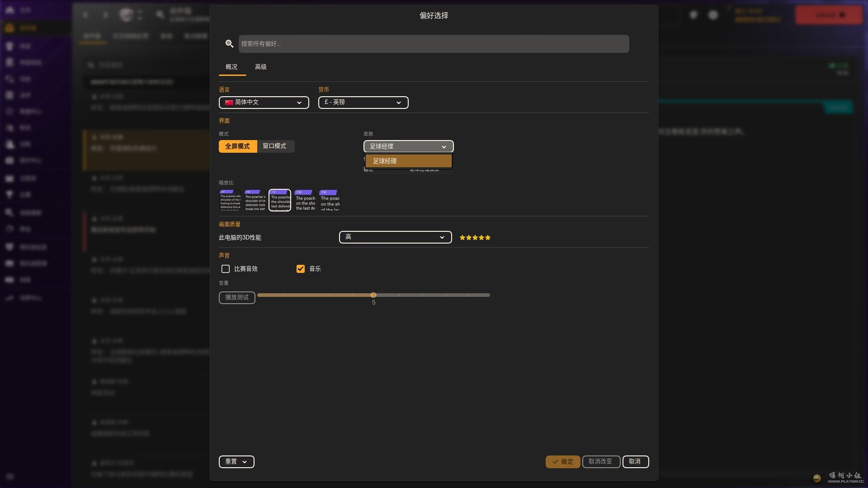The width and height of the screenshot is (868, 488).
Task: Click the 搜索所有偏好 search field
Action: [434, 44]
